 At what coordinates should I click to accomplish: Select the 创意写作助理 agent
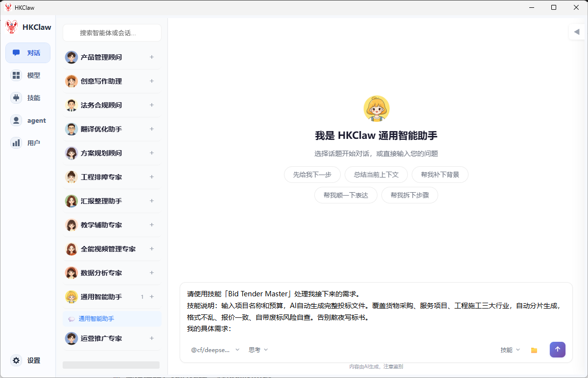(112, 81)
